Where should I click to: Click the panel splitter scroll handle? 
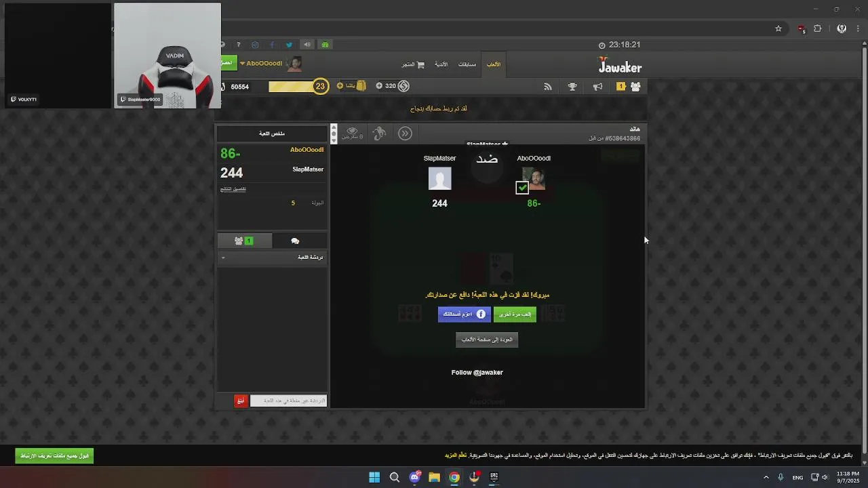point(333,134)
